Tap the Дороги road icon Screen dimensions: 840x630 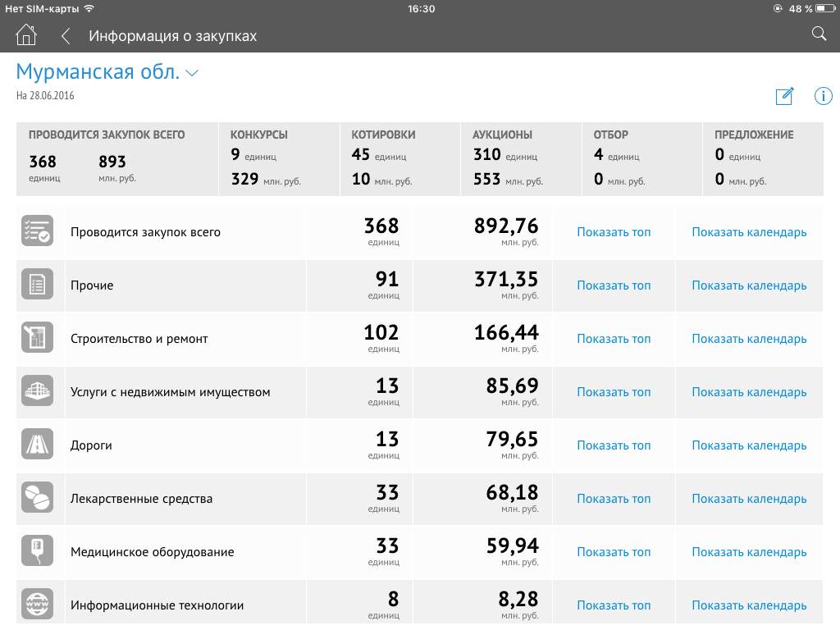tap(37, 445)
